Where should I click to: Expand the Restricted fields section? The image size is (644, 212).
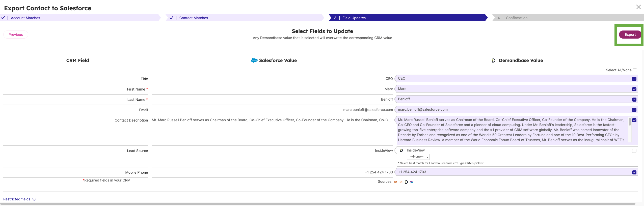[20, 199]
